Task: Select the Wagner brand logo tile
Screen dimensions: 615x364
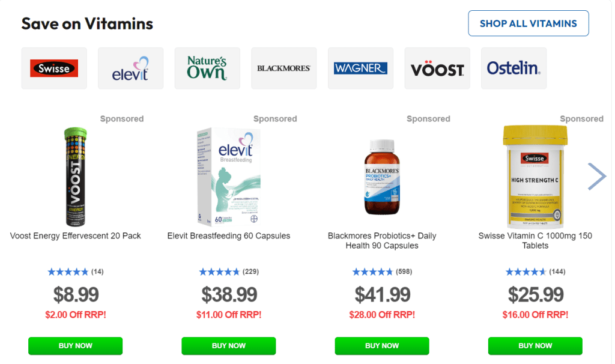Action: (x=360, y=68)
